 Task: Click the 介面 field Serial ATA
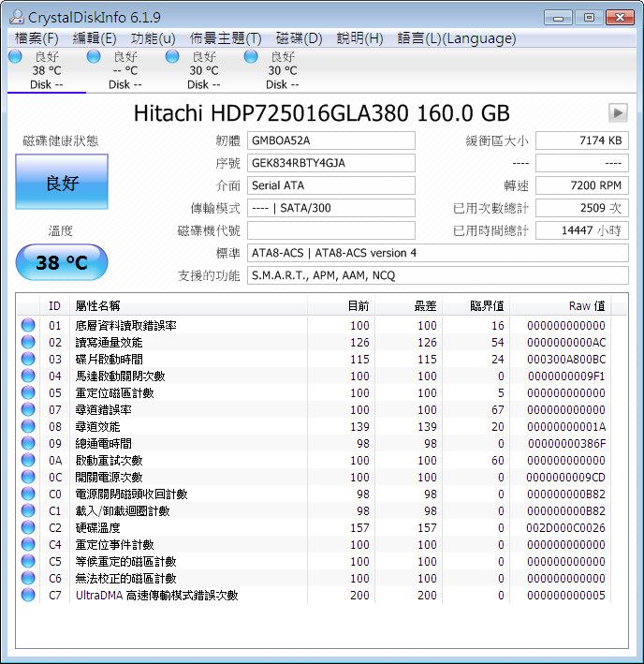(330, 185)
